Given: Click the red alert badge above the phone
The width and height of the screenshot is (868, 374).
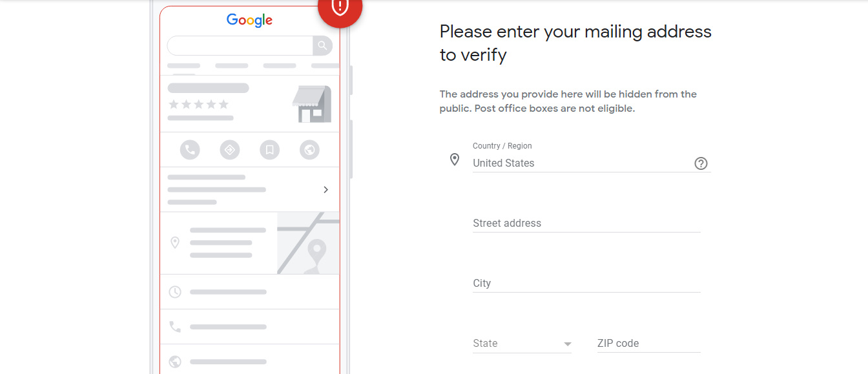Looking at the screenshot, I should click(x=340, y=9).
